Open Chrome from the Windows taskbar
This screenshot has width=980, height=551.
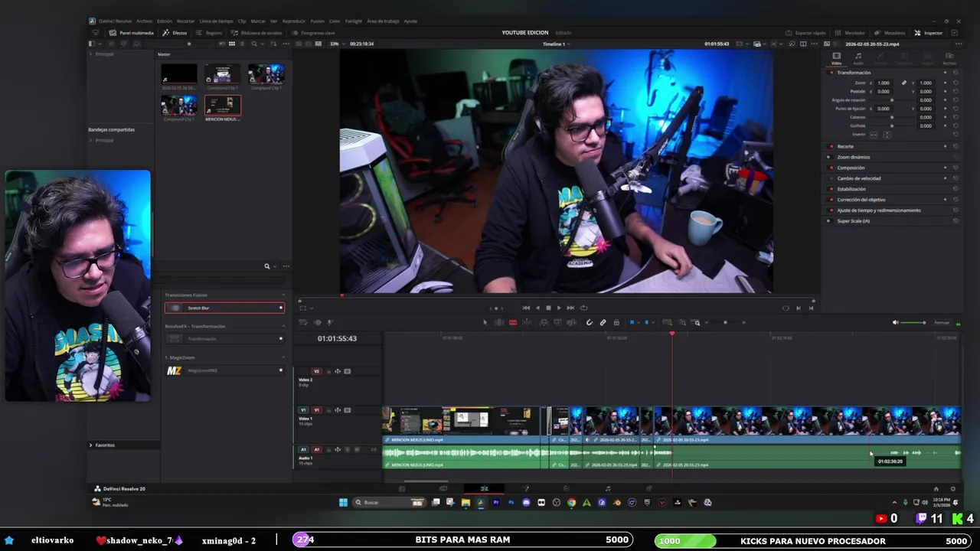571,503
